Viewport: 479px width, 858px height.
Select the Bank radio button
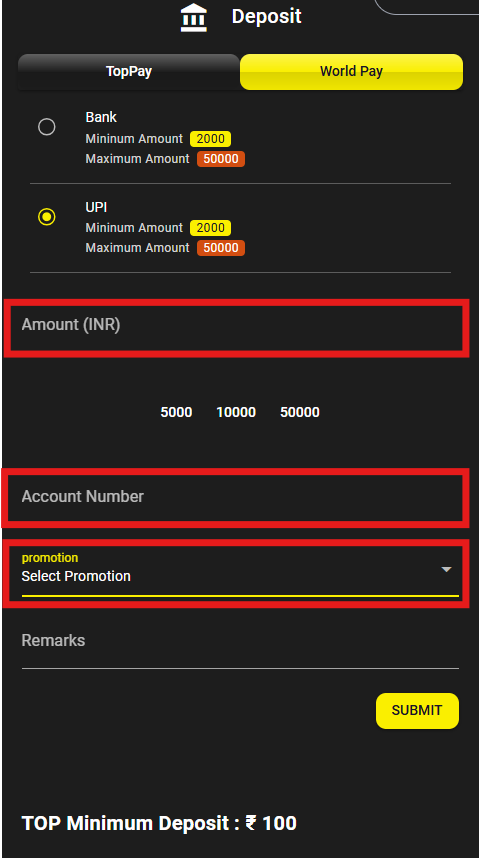tap(47, 127)
